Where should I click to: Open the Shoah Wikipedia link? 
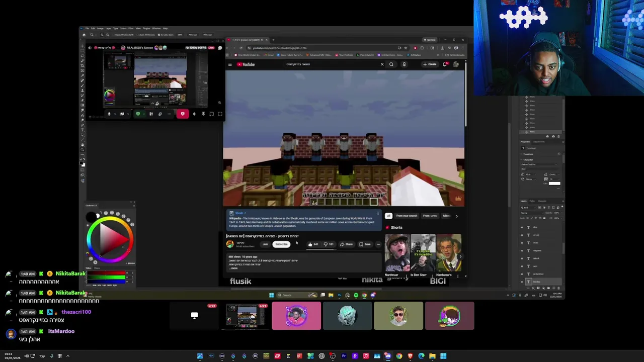click(239, 213)
